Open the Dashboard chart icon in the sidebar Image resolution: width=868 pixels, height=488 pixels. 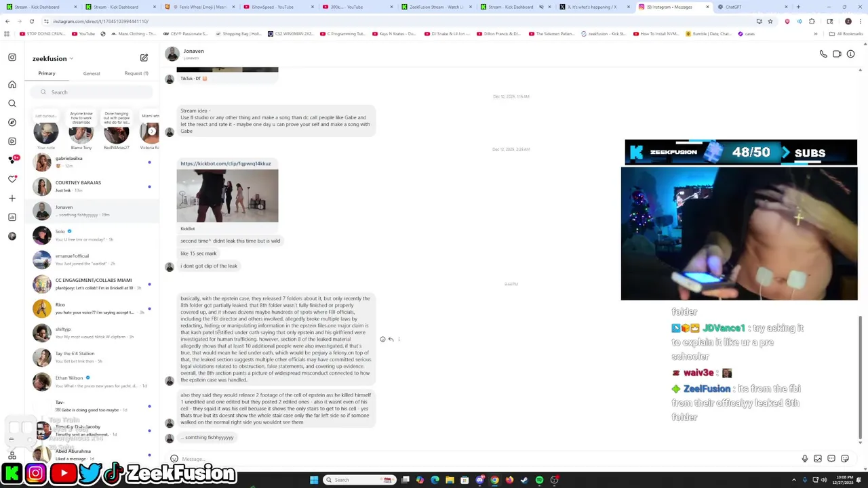click(12, 217)
